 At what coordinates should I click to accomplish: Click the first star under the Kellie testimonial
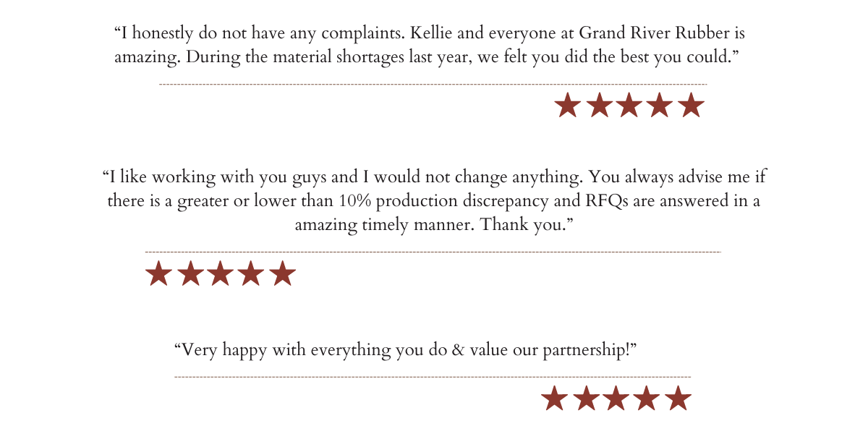point(568,106)
